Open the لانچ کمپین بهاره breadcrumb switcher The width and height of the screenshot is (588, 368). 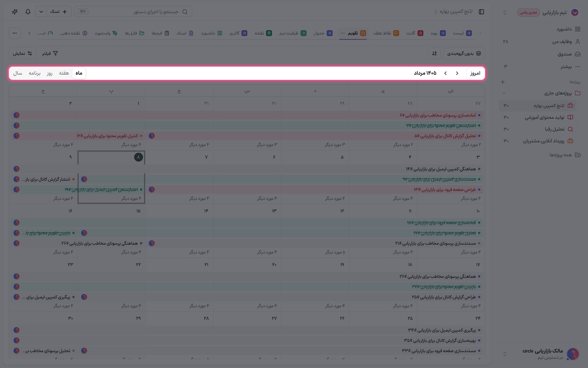tap(453, 11)
